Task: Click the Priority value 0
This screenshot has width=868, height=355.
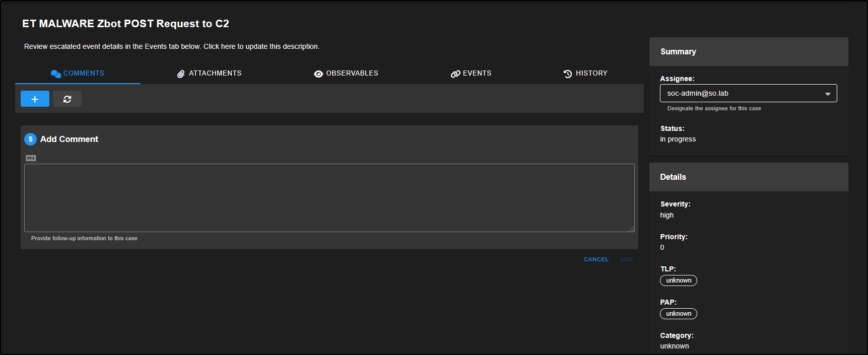Action: (x=662, y=248)
